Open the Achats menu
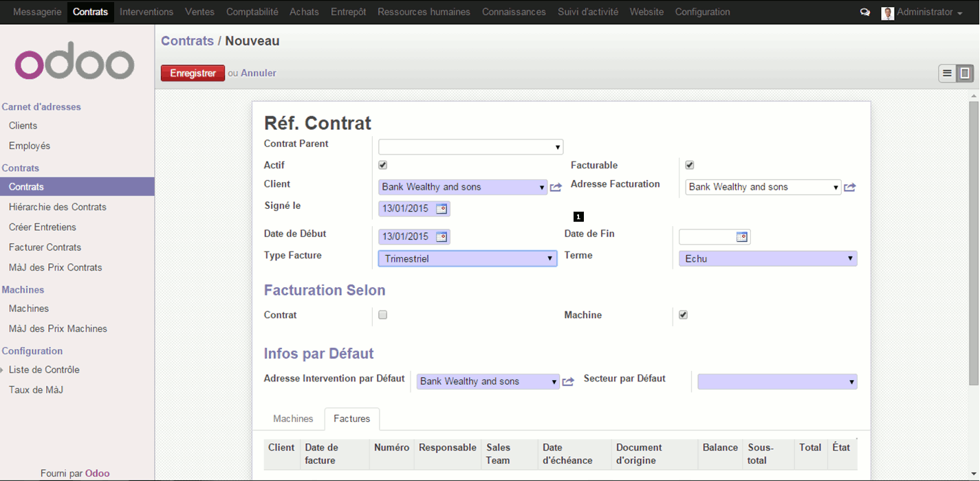The height and width of the screenshot is (481, 980). pos(304,12)
